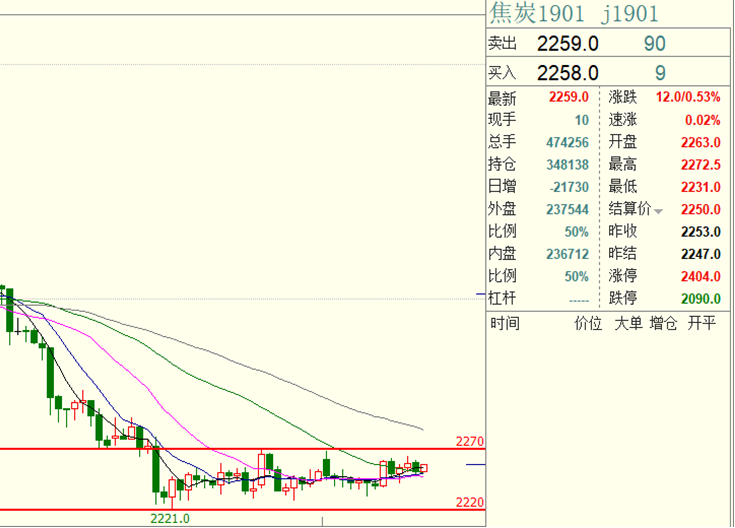Click the 昨收 value 2253.0
This screenshot has height=528, width=735.
[x=700, y=232]
